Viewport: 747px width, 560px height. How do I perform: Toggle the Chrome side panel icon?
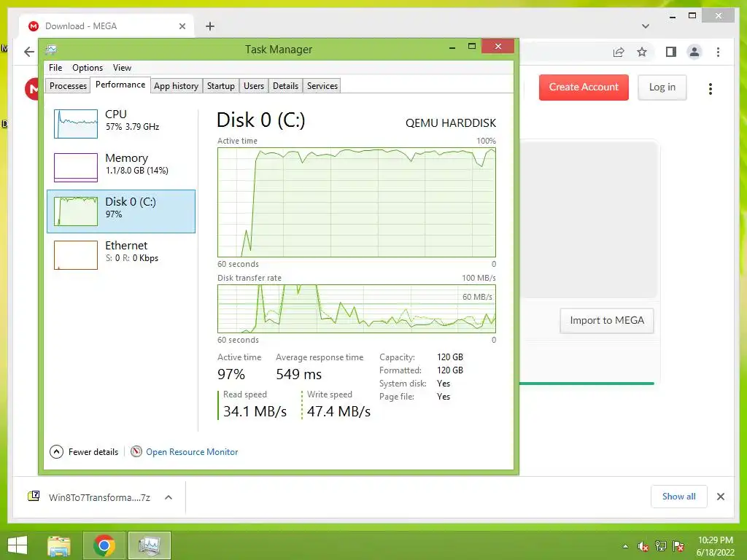(671, 52)
